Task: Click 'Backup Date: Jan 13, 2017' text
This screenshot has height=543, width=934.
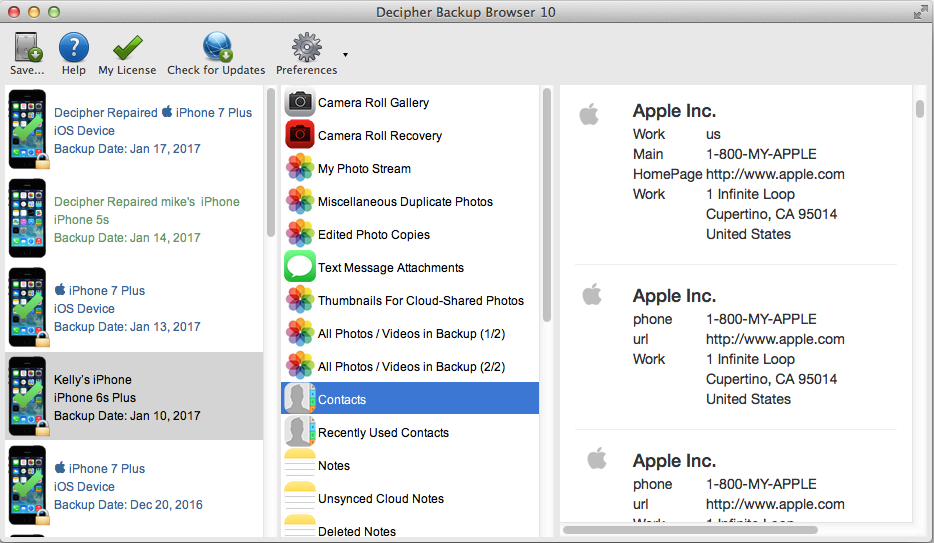Action: click(x=127, y=326)
